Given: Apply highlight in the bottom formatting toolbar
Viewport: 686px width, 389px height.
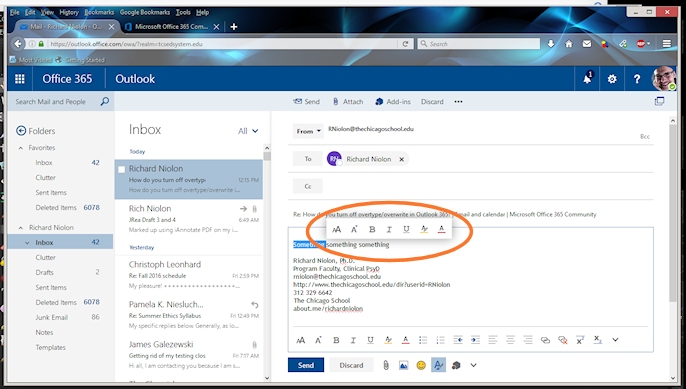Looking at the screenshot, I should pyautogui.click(x=388, y=340).
